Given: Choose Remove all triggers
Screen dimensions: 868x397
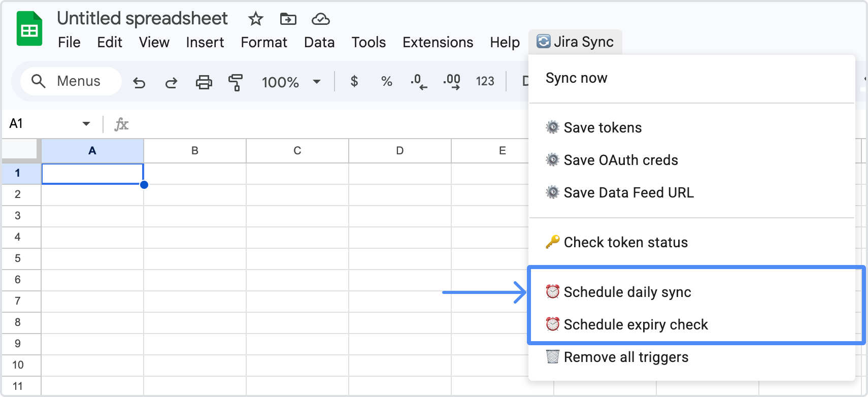Looking at the screenshot, I should (691, 357).
